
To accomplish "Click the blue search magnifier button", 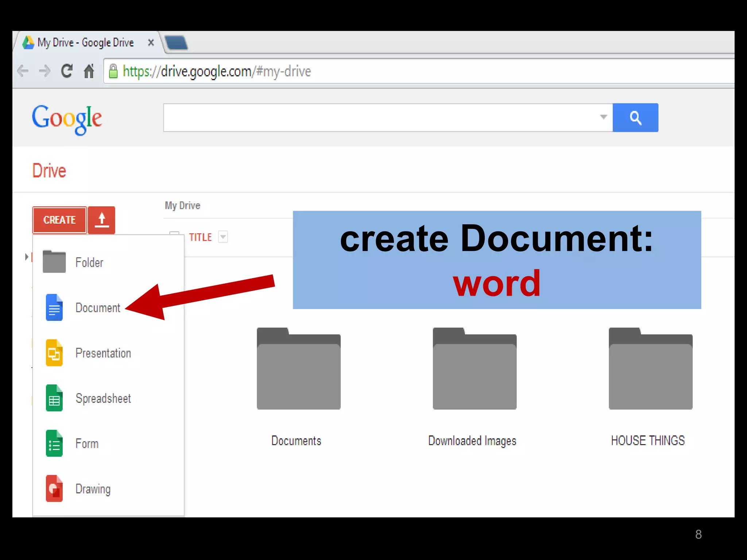I will pos(635,117).
